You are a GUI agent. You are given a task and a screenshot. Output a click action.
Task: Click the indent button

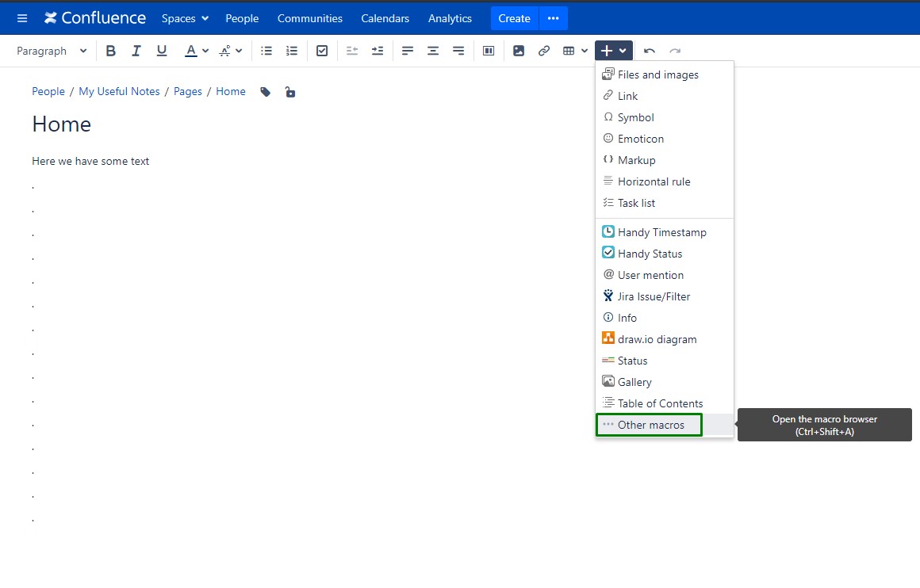(378, 51)
